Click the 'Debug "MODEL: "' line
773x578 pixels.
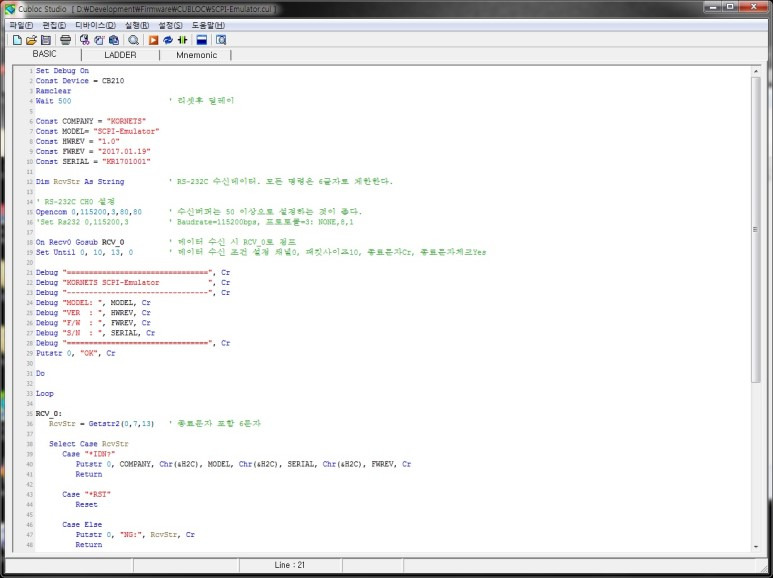[x=93, y=303]
